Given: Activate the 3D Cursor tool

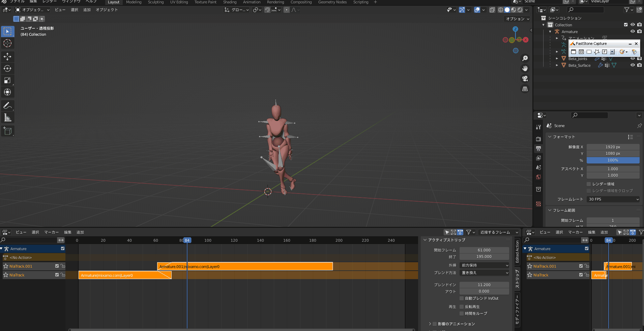Looking at the screenshot, I should click(x=7, y=43).
